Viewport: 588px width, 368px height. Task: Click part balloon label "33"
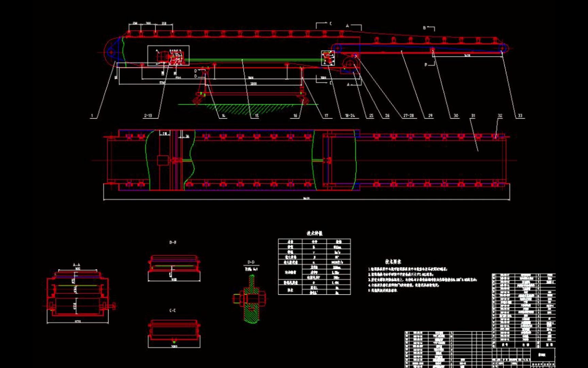pos(520,116)
